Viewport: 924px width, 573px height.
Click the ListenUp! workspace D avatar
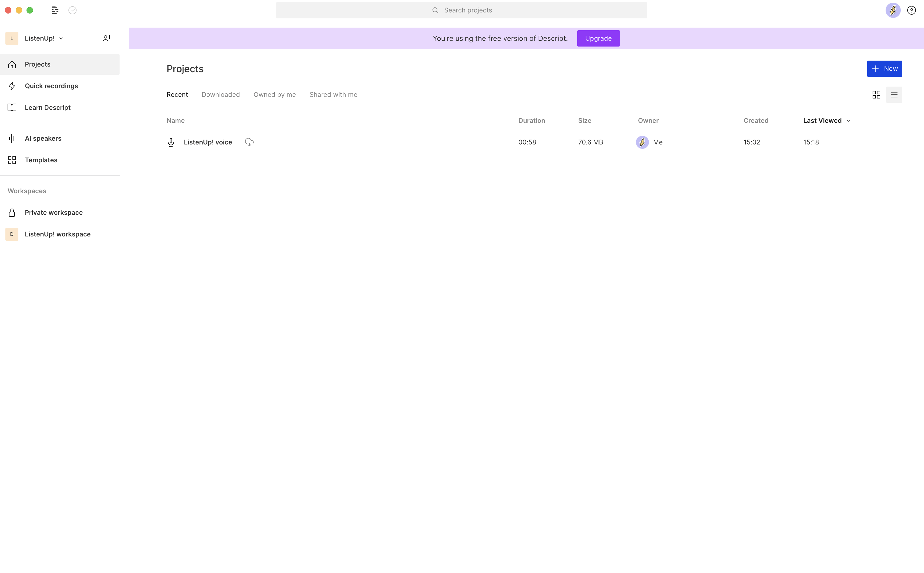pyautogui.click(x=12, y=234)
